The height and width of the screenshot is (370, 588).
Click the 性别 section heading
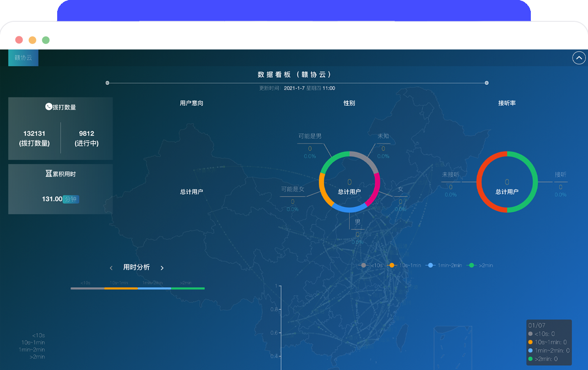(349, 103)
